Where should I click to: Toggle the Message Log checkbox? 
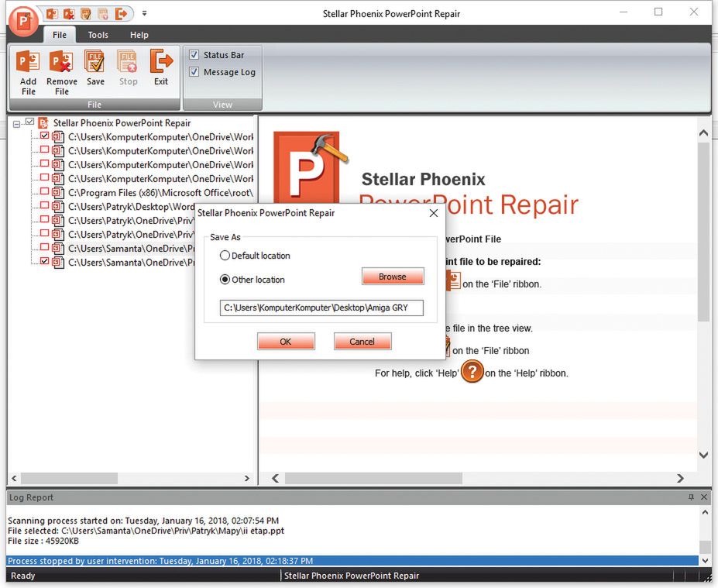pos(194,72)
